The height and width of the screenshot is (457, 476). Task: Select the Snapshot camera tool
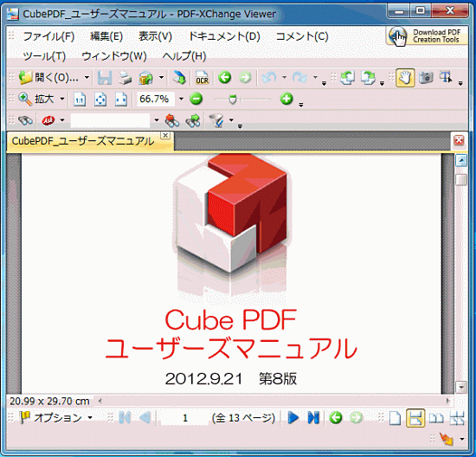pyautogui.click(x=426, y=78)
